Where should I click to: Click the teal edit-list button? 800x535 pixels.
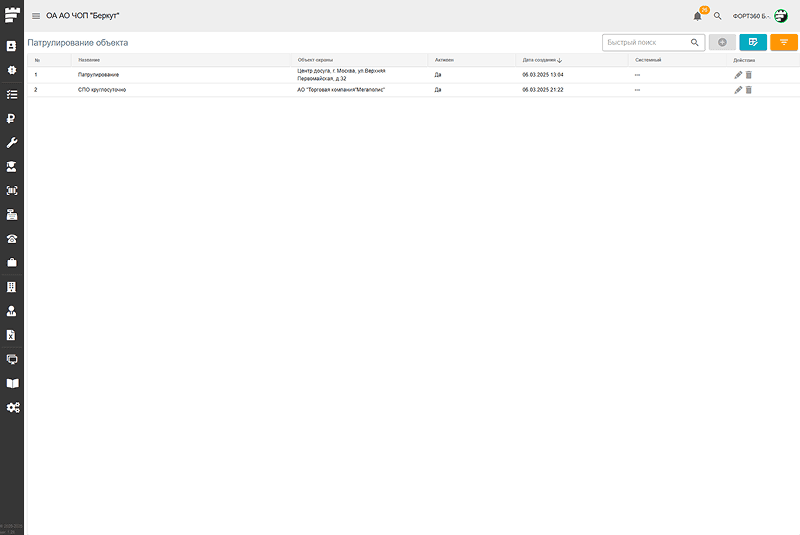753,42
